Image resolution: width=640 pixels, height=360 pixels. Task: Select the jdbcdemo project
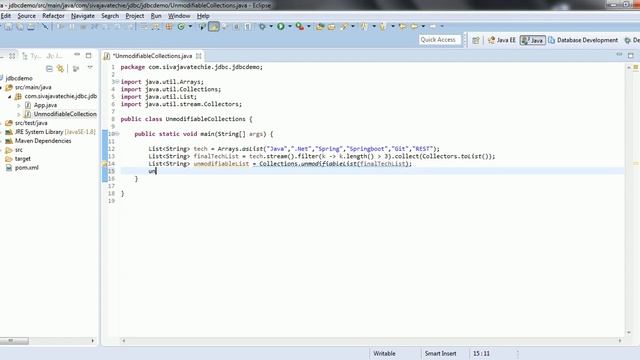[x=19, y=78]
